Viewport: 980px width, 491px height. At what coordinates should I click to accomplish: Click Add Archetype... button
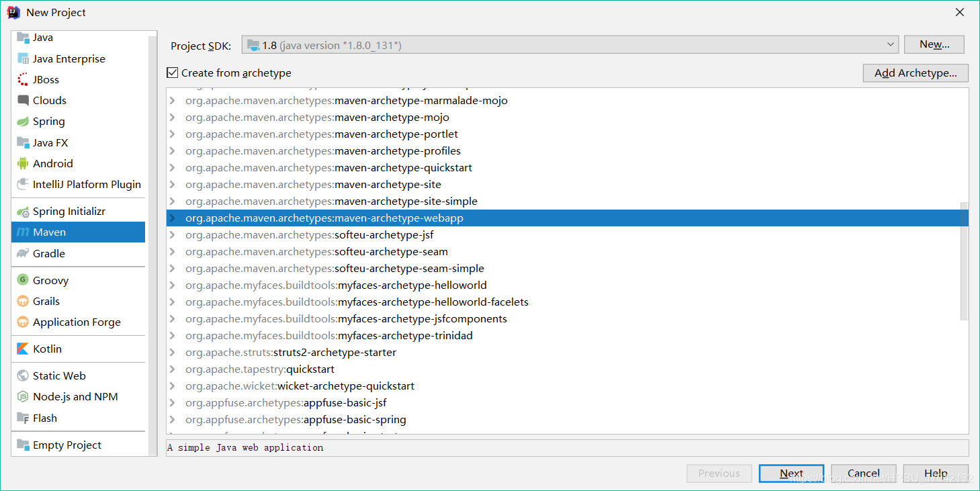coord(916,73)
